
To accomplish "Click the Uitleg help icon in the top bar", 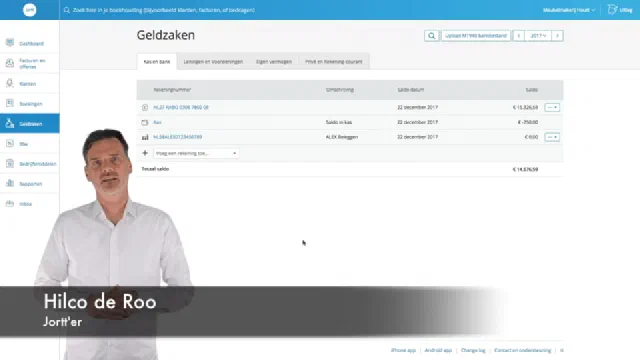I will pos(612,9).
